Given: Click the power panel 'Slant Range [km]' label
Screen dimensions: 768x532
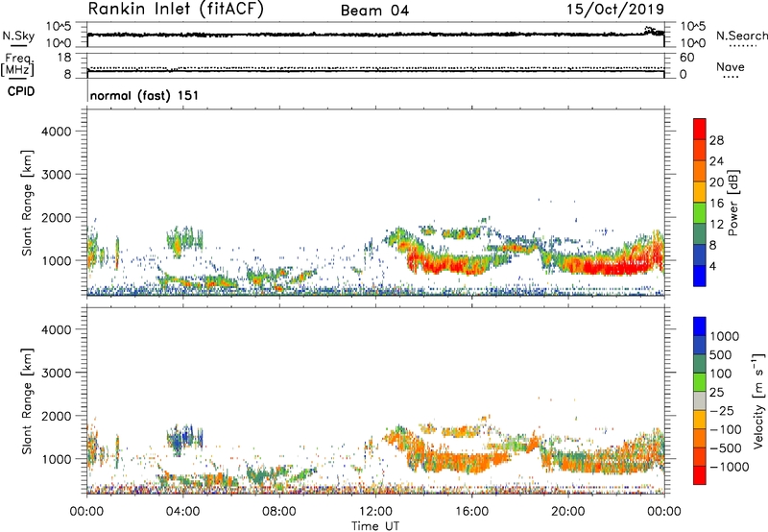Looking at the screenshot, I should [27, 203].
